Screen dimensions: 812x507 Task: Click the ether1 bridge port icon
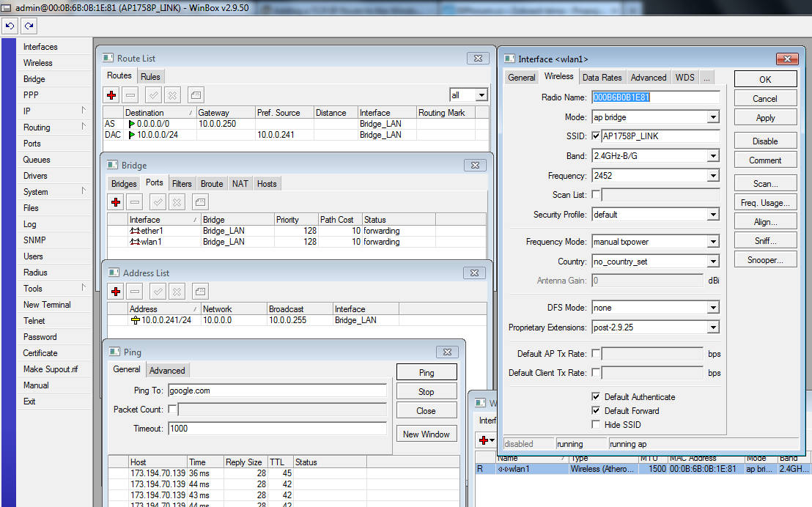(135, 231)
